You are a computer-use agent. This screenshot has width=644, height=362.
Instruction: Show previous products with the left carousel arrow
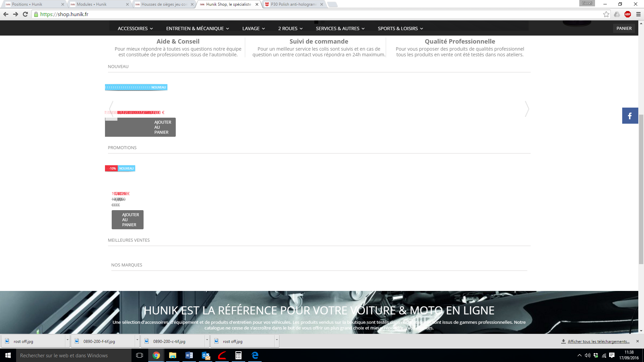coord(111,109)
